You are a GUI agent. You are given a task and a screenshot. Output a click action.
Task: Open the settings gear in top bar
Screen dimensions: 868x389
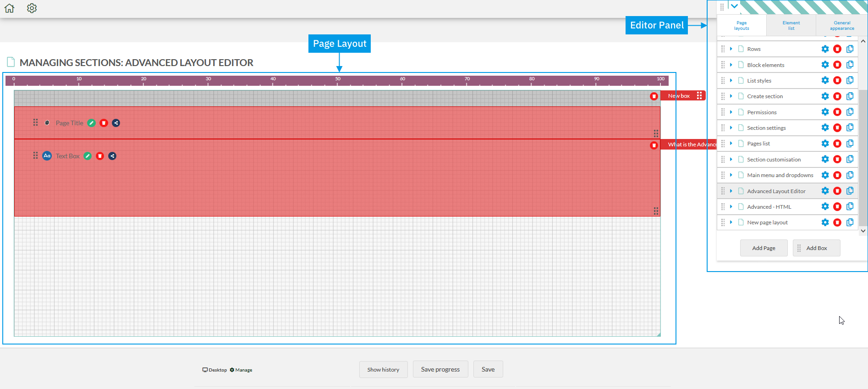[32, 8]
